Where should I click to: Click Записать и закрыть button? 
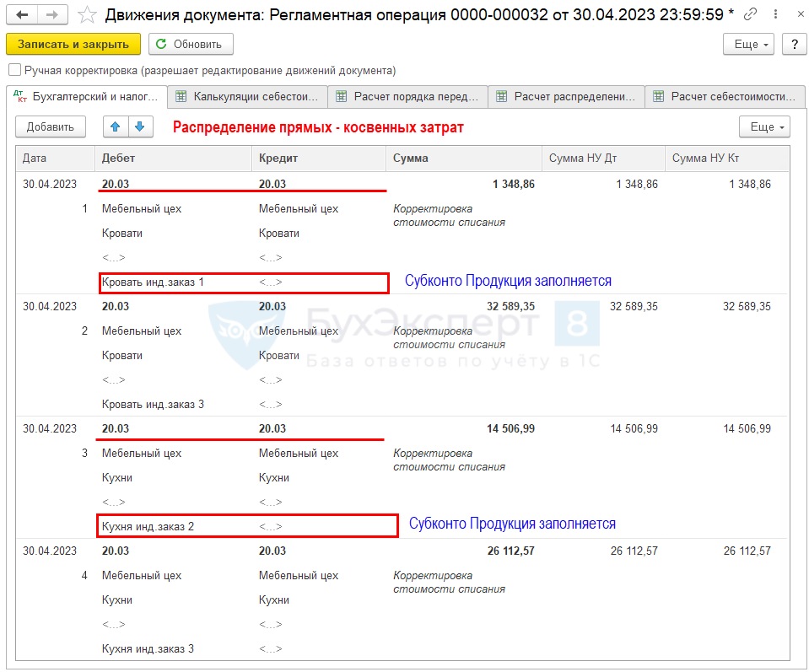click(73, 45)
